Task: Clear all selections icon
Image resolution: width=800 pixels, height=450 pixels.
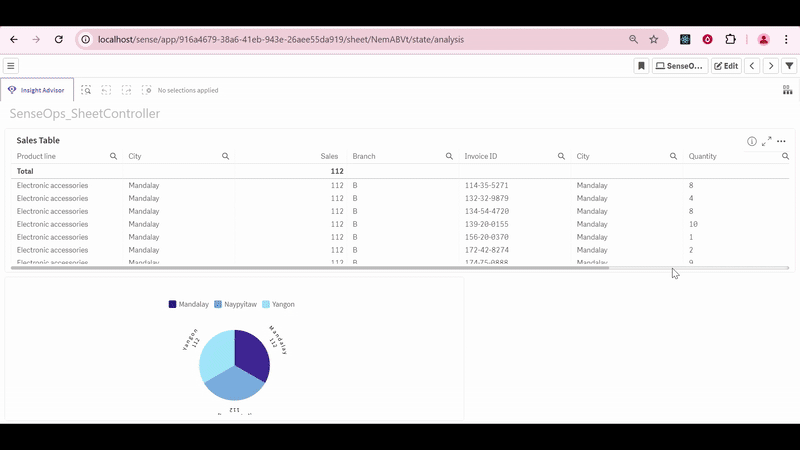Action: click(146, 90)
